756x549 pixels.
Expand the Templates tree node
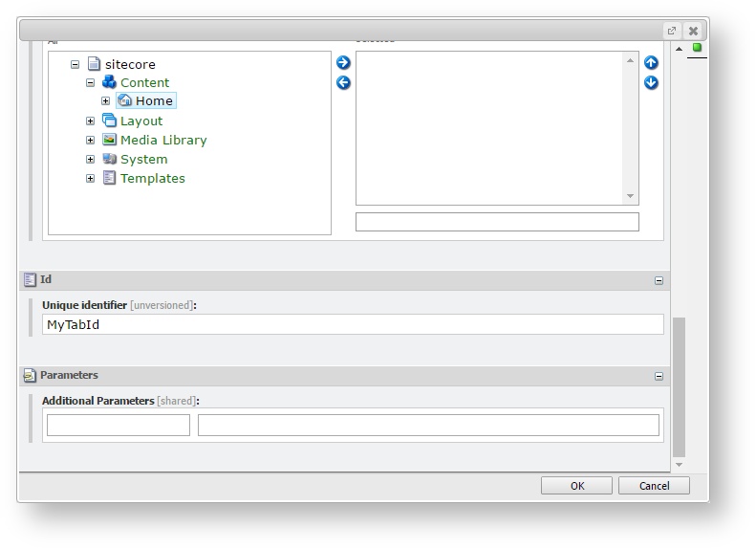[x=90, y=179]
